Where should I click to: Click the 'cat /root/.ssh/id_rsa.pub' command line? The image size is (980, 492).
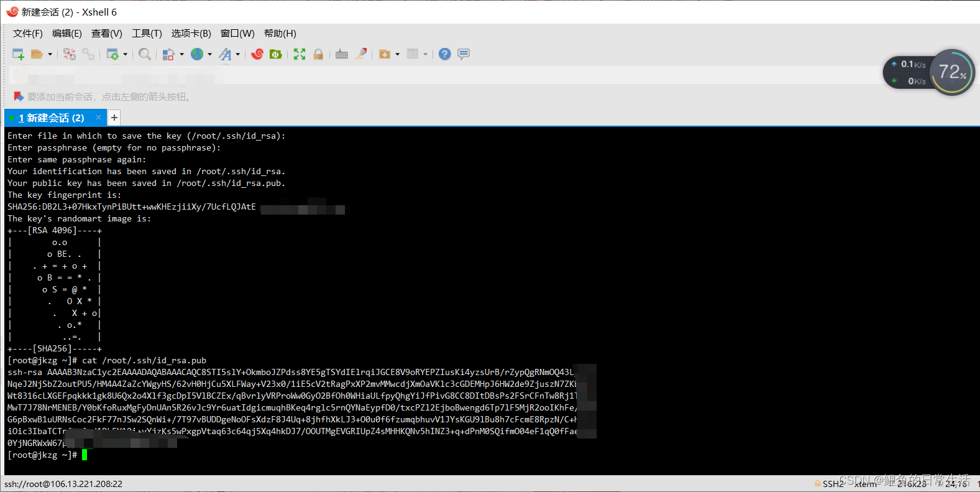tap(107, 360)
